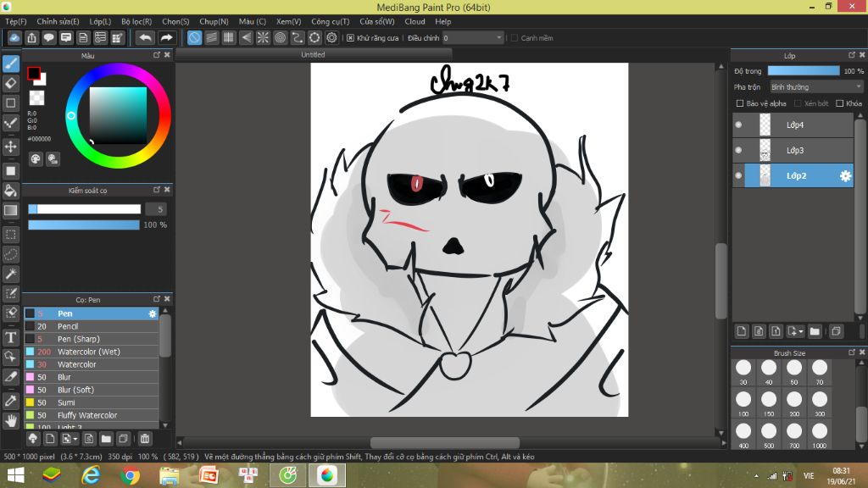The width and height of the screenshot is (868, 488).
Task: Undock the Cọ: Pen brush panel
Action: point(157,299)
